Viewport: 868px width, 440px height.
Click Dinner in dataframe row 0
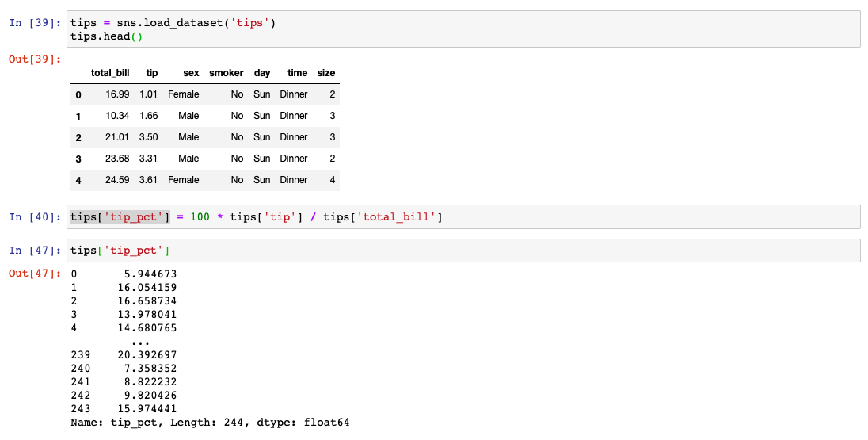coord(293,94)
